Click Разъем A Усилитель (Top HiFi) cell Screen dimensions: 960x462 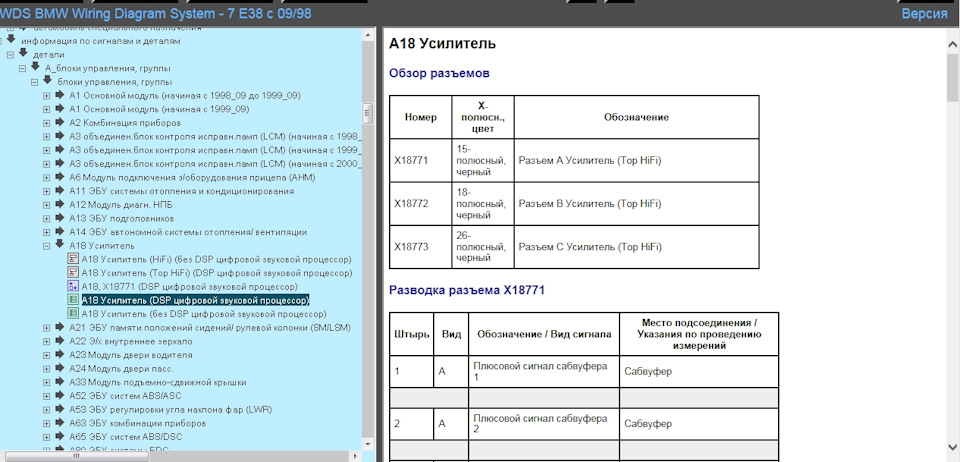click(x=637, y=160)
